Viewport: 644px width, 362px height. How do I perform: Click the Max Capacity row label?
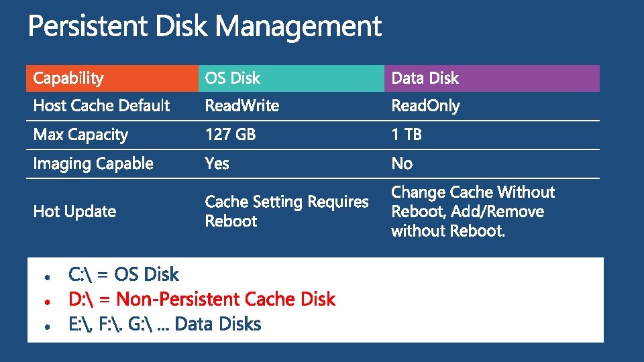(80, 135)
